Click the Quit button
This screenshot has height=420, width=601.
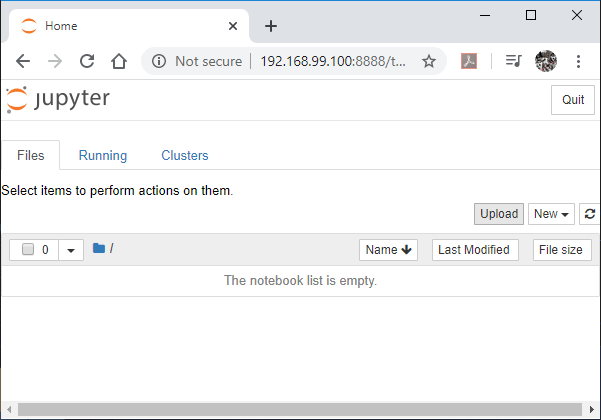tap(573, 100)
